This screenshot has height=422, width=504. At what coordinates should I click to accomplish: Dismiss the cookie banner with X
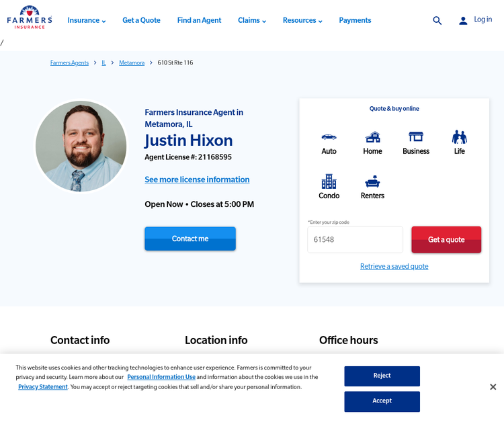point(493,387)
